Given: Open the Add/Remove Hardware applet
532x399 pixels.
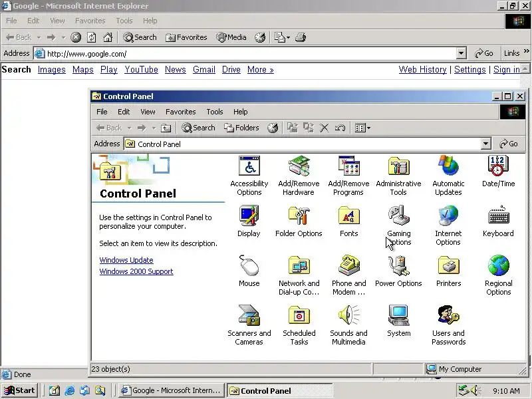Looking at the screenshot, I should 299,176.
